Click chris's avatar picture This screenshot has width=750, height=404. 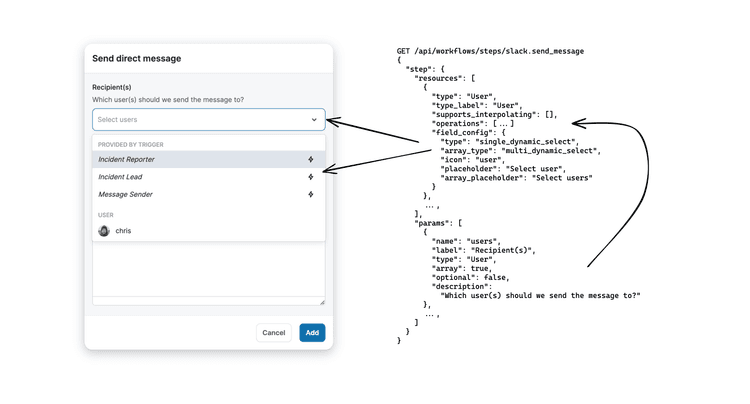(x=104, y=231)
